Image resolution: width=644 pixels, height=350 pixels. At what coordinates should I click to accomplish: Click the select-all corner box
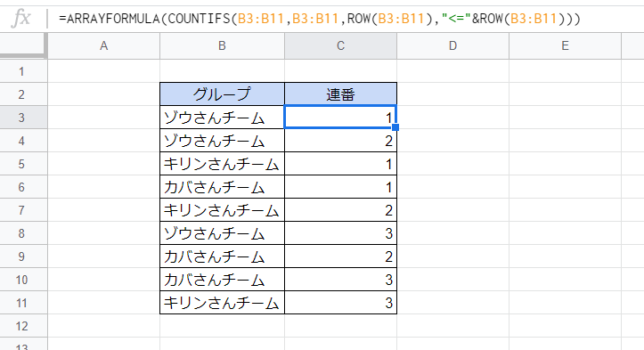(x=24, y=45)
